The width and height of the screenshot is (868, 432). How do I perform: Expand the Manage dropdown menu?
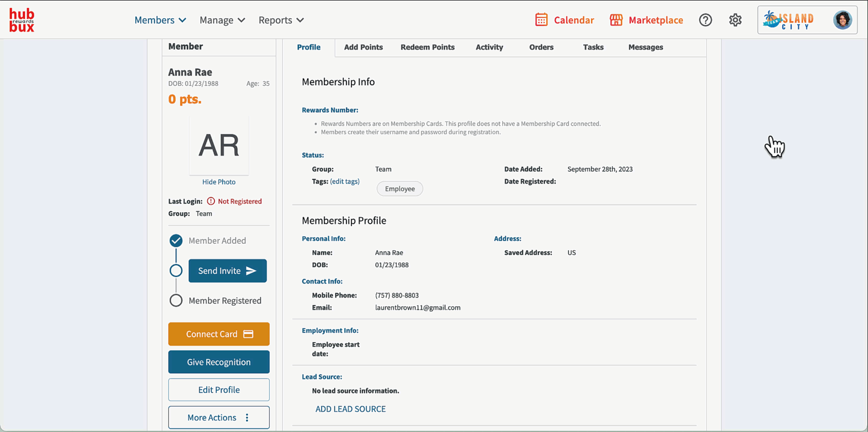[222, 20]
